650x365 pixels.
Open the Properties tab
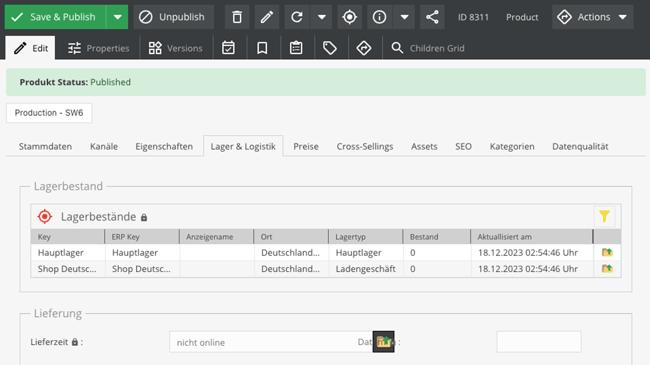tap(98, 48)
